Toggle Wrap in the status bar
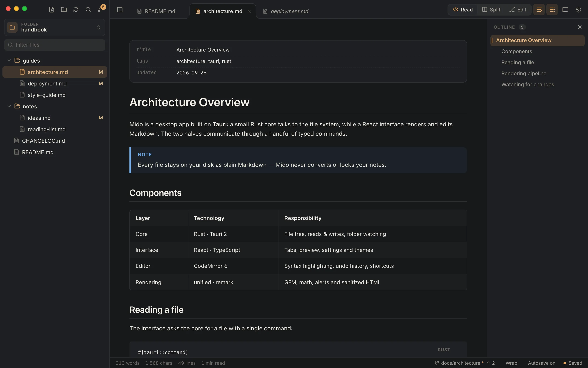 click(511, 363)
